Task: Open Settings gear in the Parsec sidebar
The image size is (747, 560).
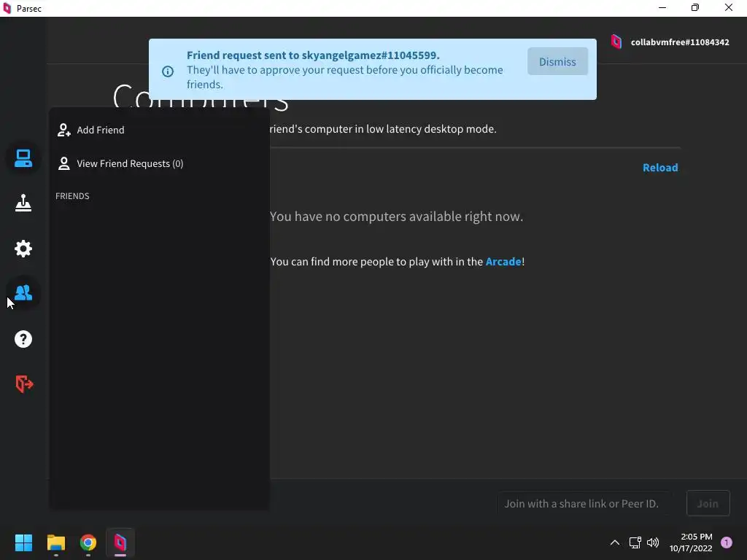Action: 23,248
